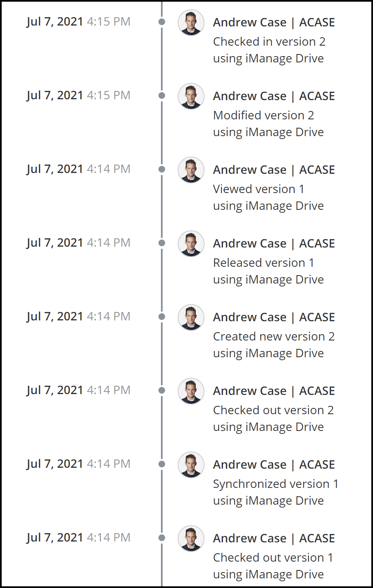This screenshot has height=588, width=373.
Task: Select the bottom timeline dot on the history line
Action: (162, 537)
